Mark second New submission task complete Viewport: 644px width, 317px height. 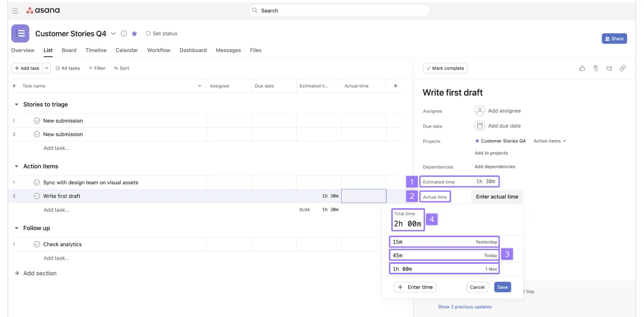tap(37, 134)
